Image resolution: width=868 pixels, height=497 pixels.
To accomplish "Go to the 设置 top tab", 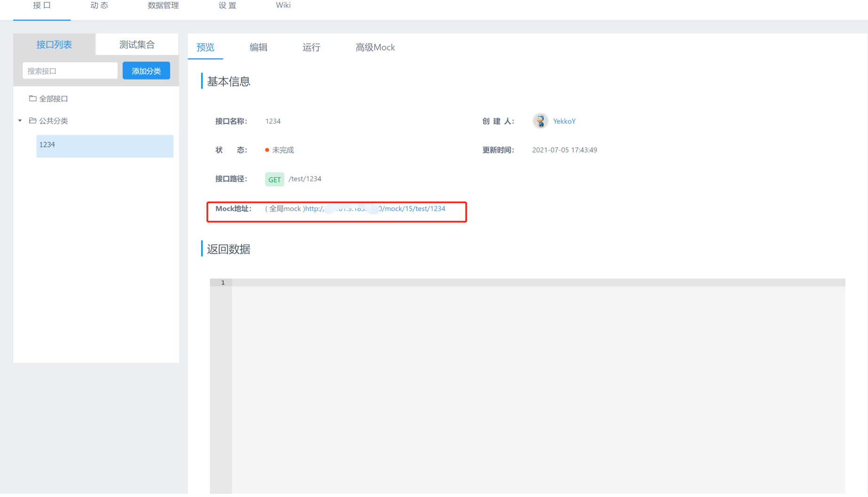I will [228, 6].
